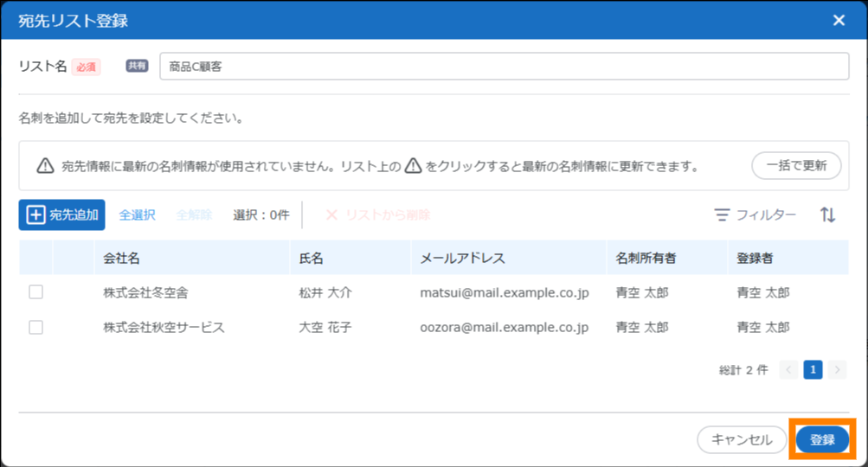Click the email matsui@mail.example.co.jp
The image size is (868, 467).
click(504, 293)
